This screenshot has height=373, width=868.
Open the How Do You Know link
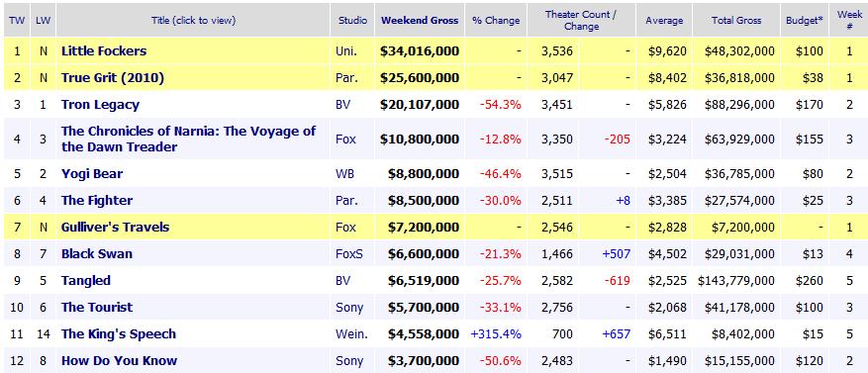pyautogui.click(x=119, y=361)
